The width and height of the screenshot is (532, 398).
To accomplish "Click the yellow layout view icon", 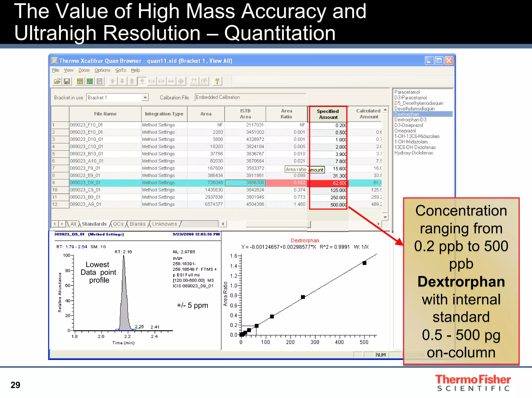I will click(80, 81).
